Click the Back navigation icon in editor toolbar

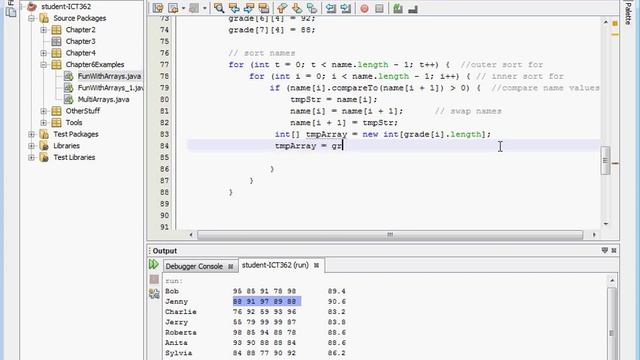173,8
